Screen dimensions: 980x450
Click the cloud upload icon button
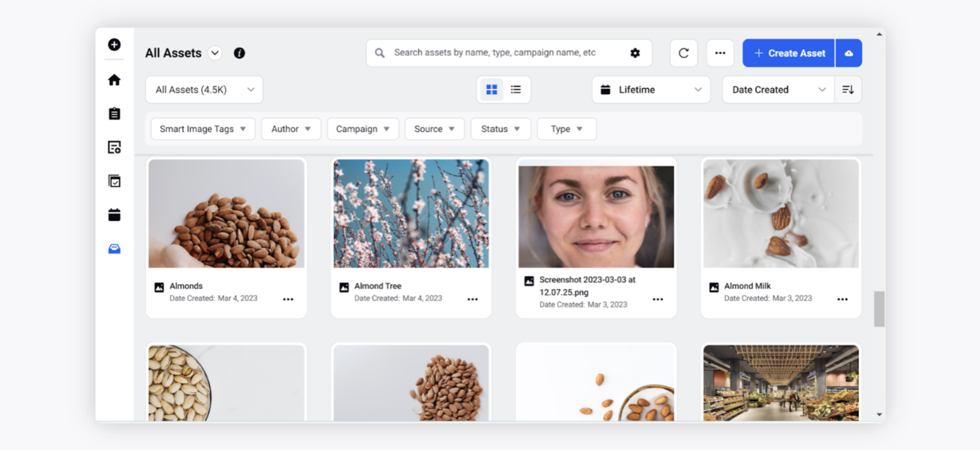(849, 53)
